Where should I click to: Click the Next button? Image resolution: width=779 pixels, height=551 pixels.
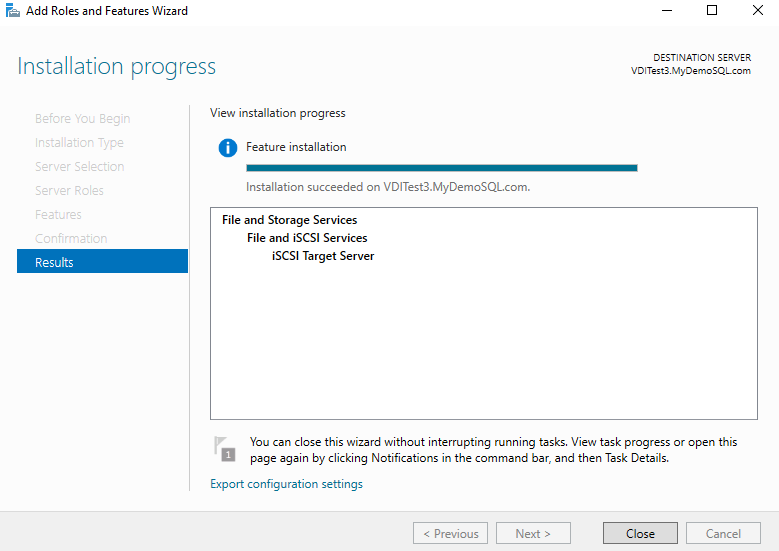pos(533,533)
